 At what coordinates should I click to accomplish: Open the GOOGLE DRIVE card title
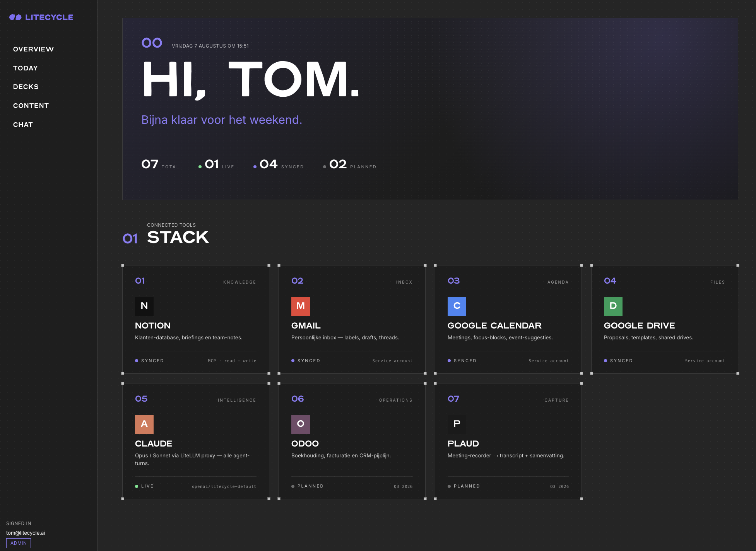[640, 326]
